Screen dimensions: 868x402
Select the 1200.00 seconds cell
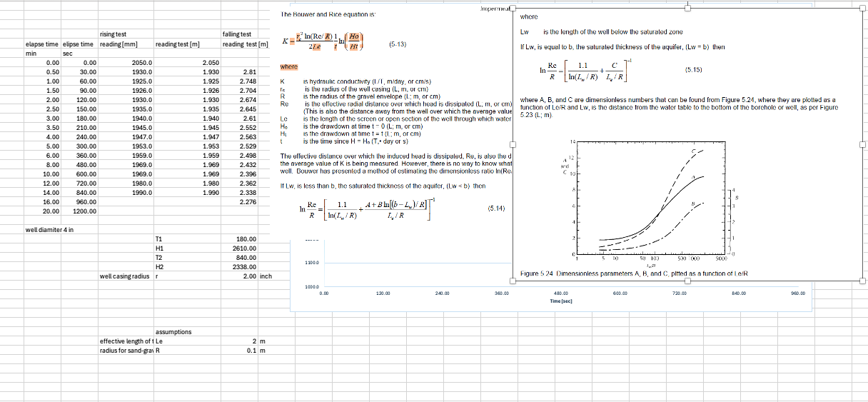click(79, 211)
